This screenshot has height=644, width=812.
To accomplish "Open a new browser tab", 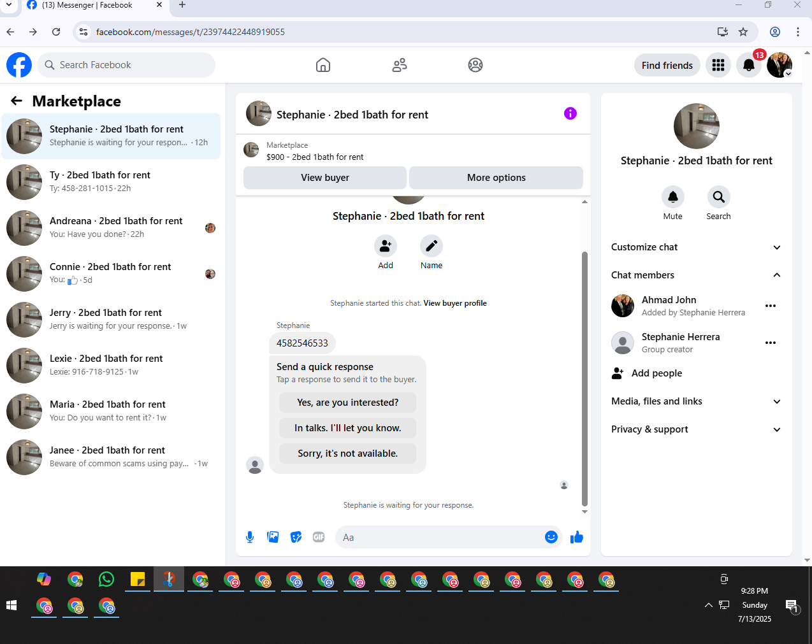I will [182, 5].
